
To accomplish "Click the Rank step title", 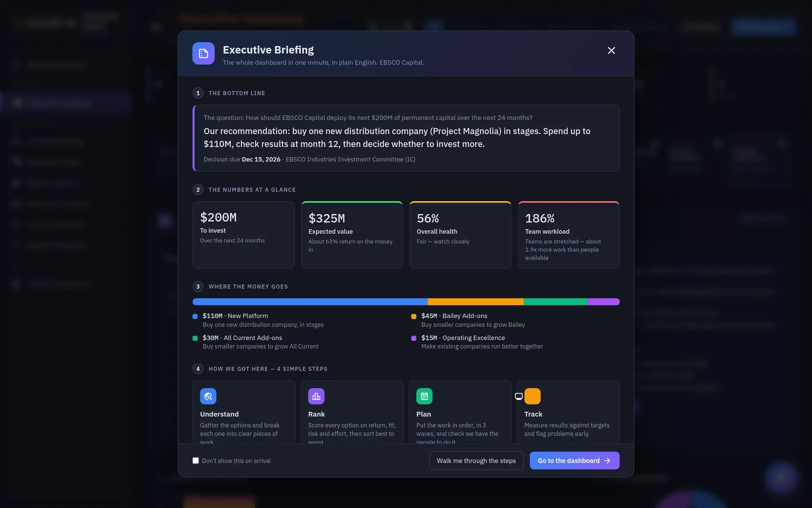I will coord(316,414).
